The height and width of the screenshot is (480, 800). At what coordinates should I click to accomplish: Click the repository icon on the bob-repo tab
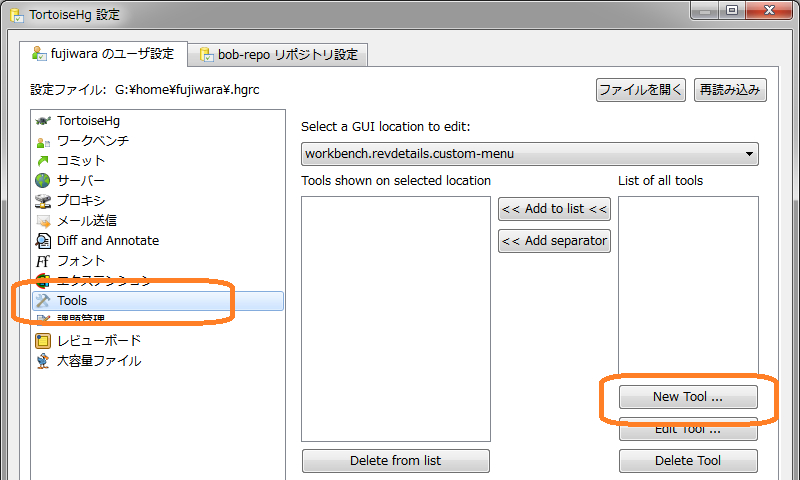pyautogui.click(x=206, y=55)
